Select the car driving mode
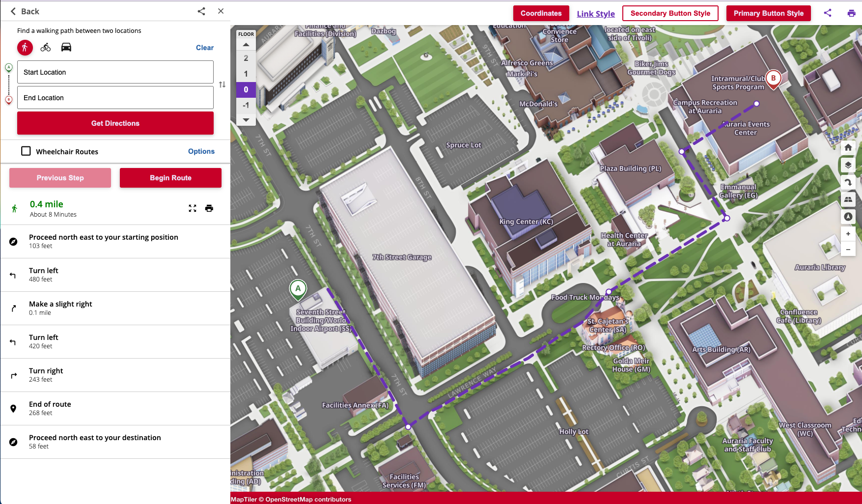Image resolution: width=862 pixels, height=504 pixels. [x=66, y=47]
